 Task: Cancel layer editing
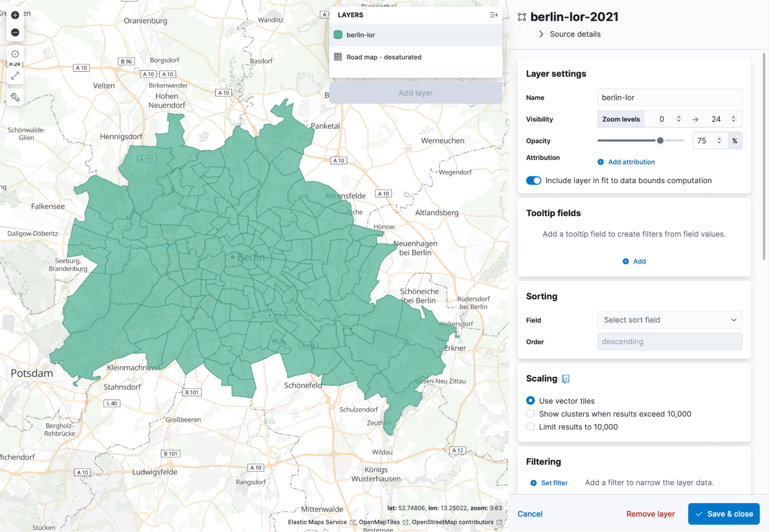click(x=530, y=514)
